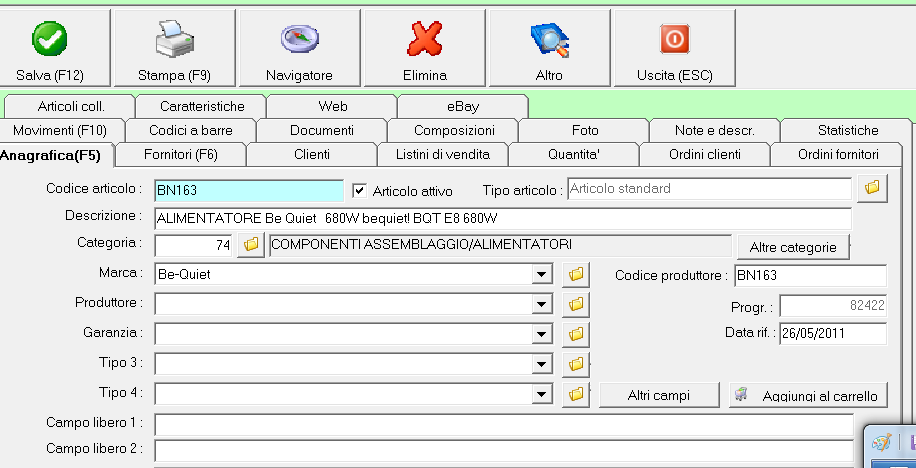
Task: Open the Listini di vendita tab
Action: 443,155
